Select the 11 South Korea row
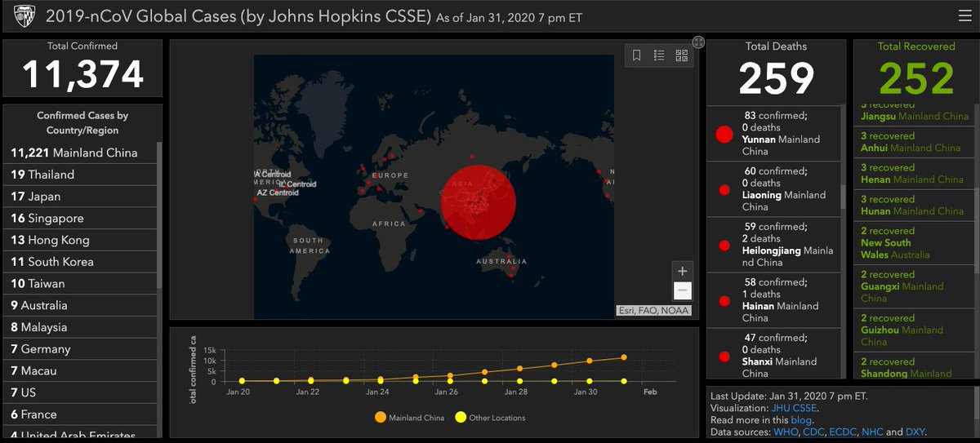980x443 pixels. click(80, 262)
